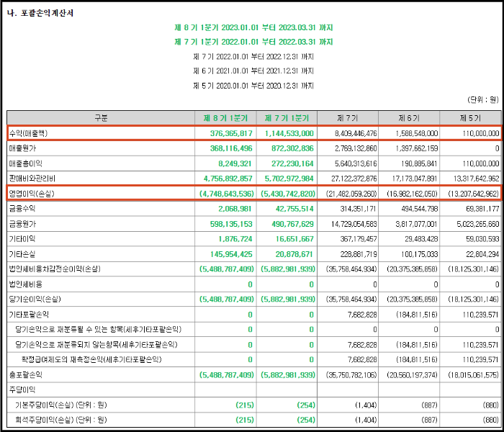Click finance income value 2,068,981

[235, 209]
